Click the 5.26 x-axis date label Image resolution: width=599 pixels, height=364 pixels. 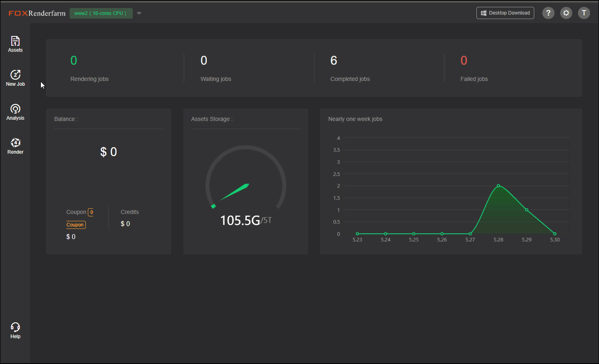pos(442,240)
